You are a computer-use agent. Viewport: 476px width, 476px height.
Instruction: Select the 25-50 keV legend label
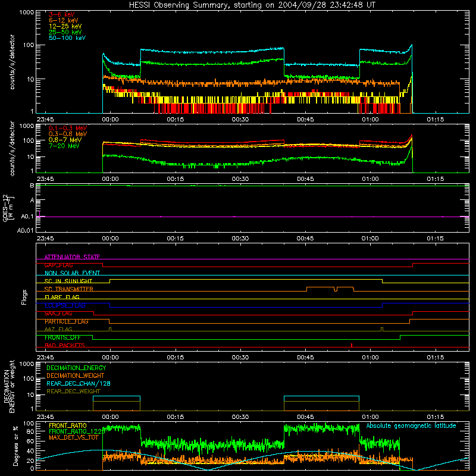(65, 32)
